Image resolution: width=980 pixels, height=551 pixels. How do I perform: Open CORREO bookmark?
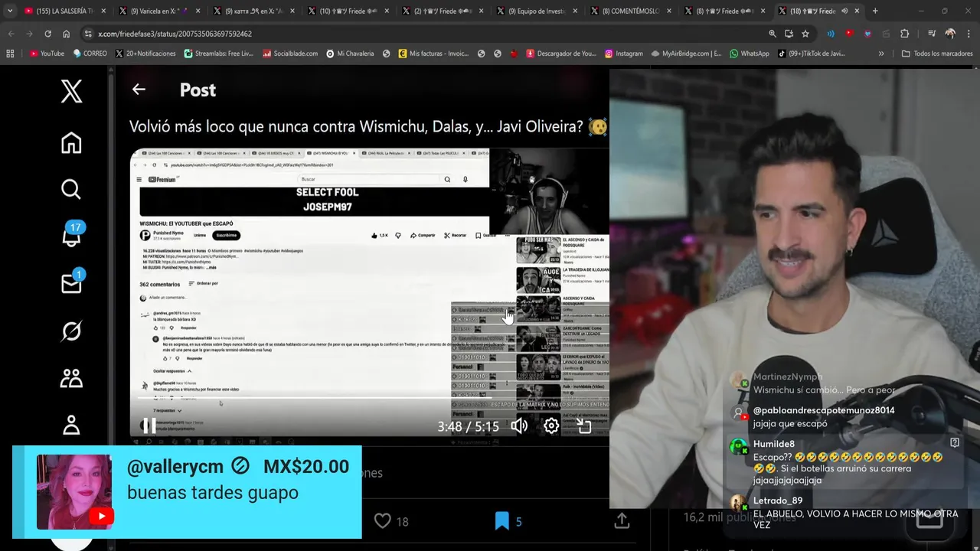tap(90, 54)
